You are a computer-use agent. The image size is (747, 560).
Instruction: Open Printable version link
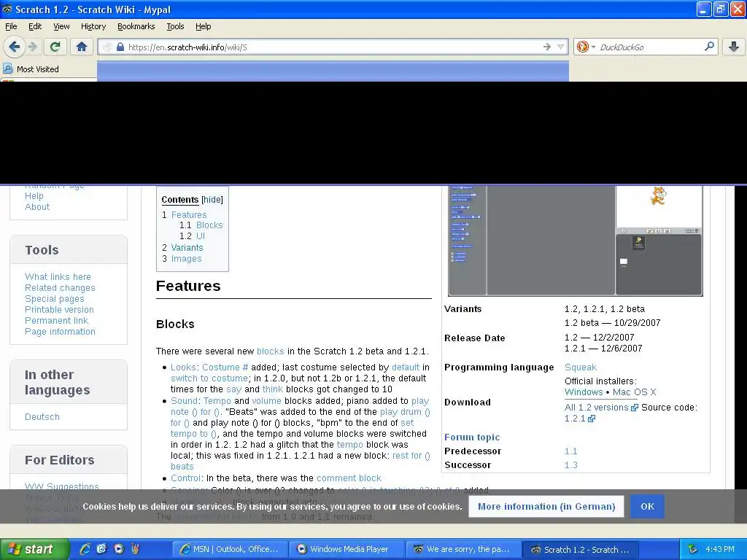point(59,309)
